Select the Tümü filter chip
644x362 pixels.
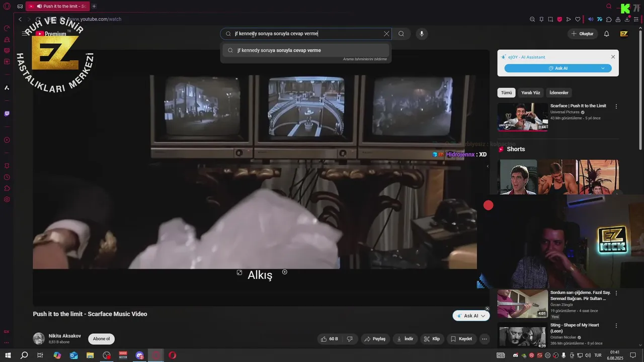(506, 93)
